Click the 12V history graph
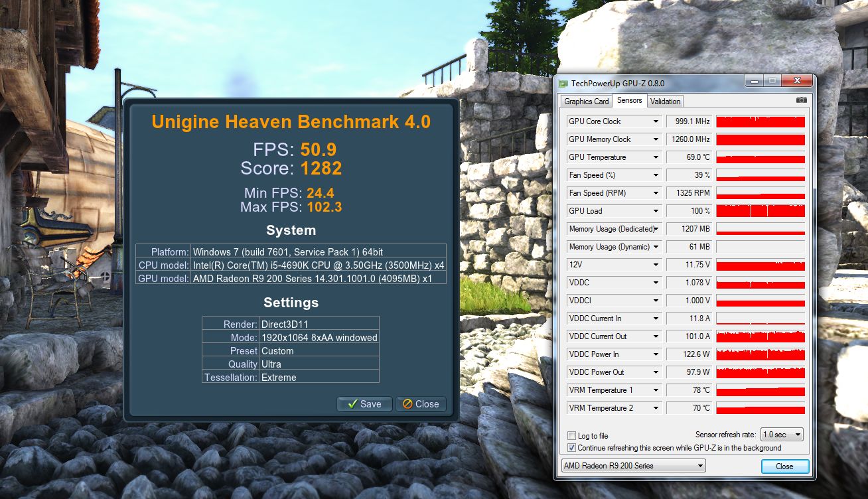This screenshot has width=868, height=499. click(760, 265)
